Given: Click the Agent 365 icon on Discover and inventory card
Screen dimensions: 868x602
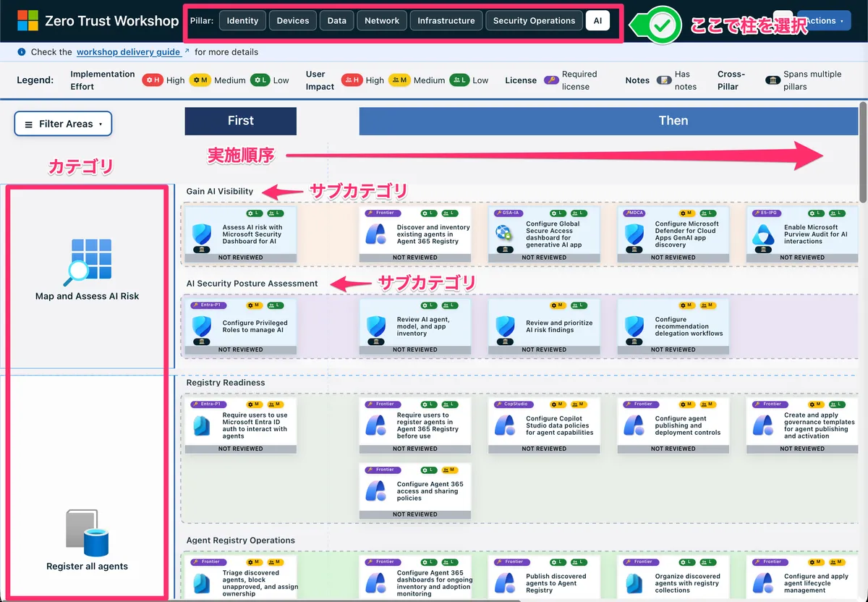Looking at the screenshot, I should click(x=375, y=234).
